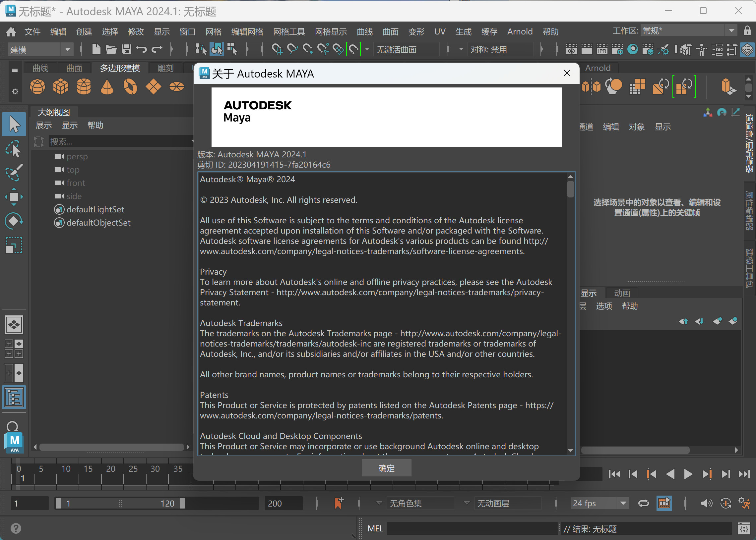Viewport: 756px width, 540px height.
Task: Select the Rotate tool in toolbox
Action: (x=14, y=221)
